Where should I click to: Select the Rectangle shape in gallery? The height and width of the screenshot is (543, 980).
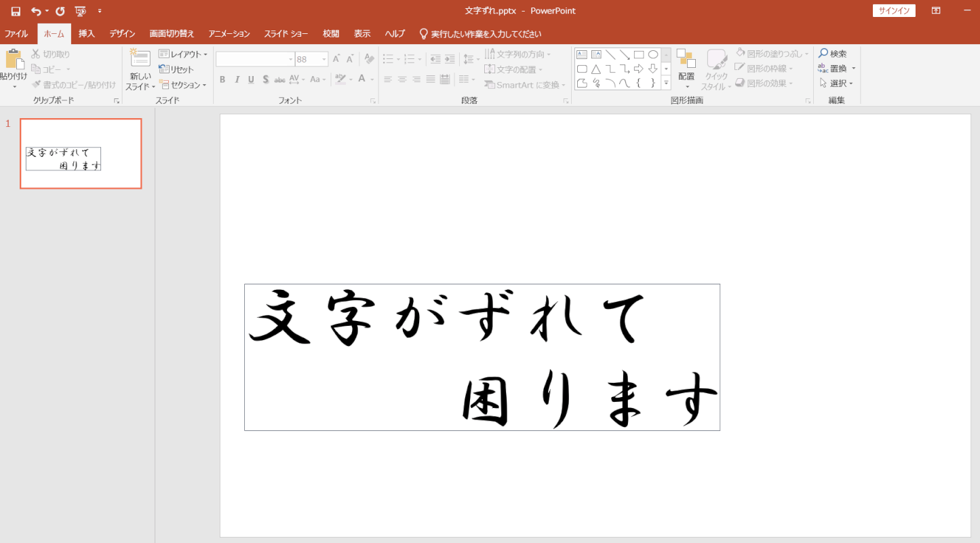click(639, 54)
